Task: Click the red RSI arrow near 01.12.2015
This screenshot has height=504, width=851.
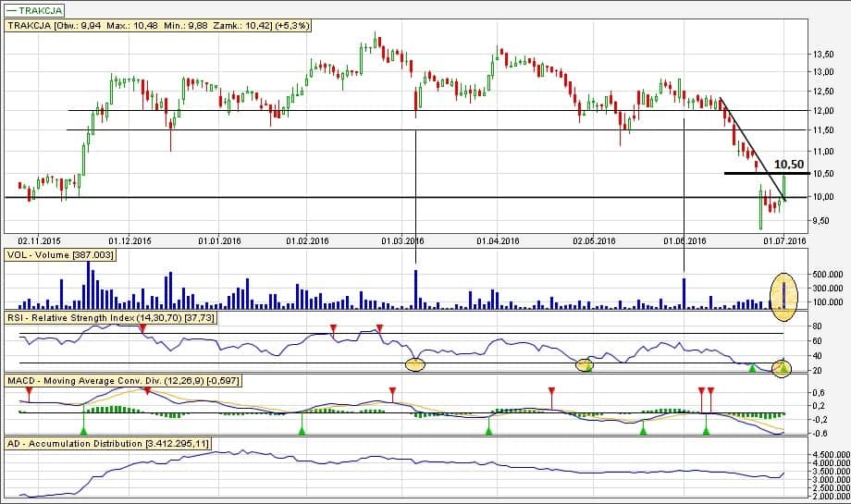Action: click(x=143, y=328)
